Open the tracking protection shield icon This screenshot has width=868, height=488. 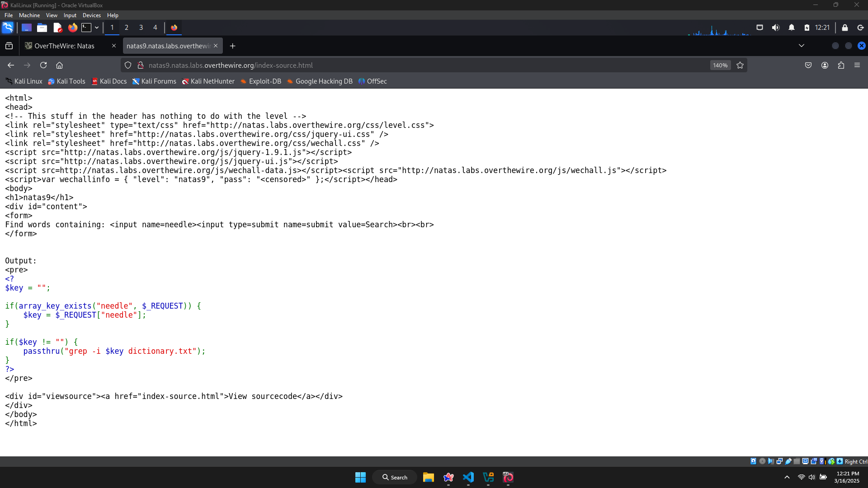coord(128,65)
